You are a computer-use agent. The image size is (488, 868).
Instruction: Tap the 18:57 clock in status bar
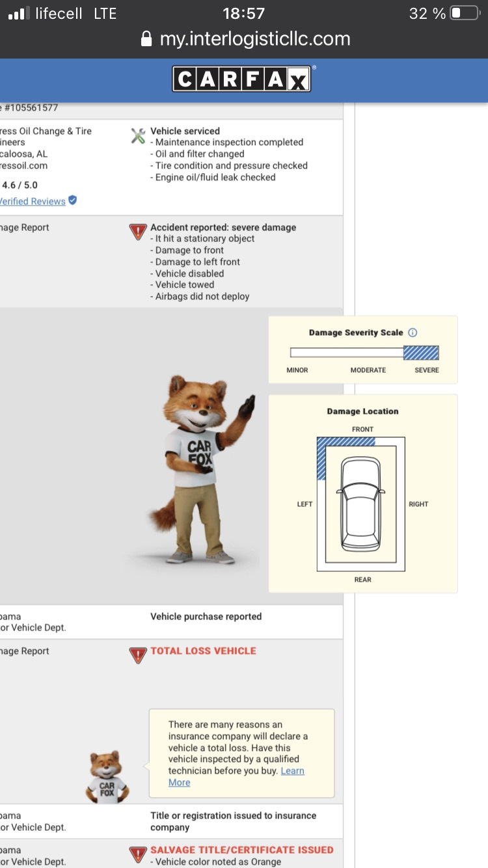click(x=243, y=13)
